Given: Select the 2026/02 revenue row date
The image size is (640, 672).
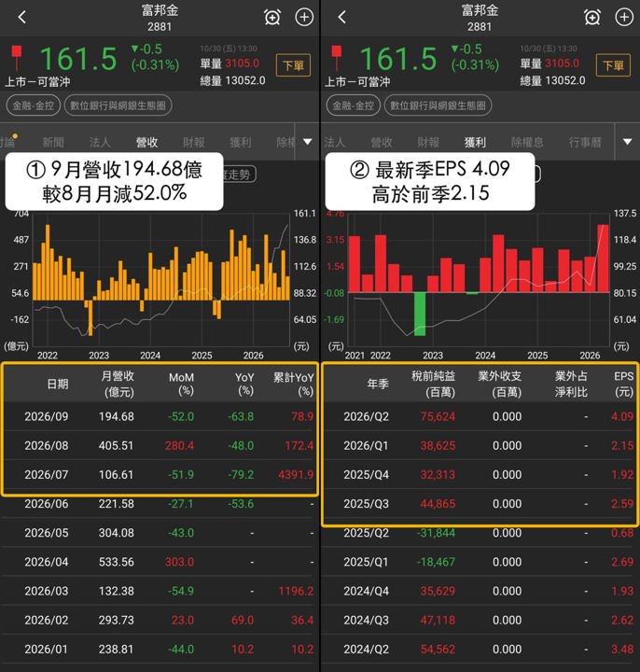Looking at the screenshot, I should [x=47, y=620].
